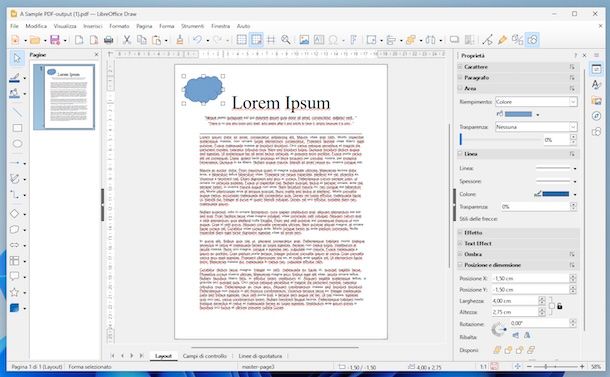Click the Helplines while moving icon
The height and width of the screenshot is (377, 610).
click(271, 40)
